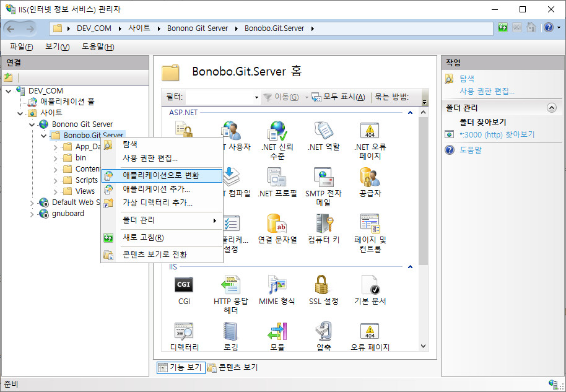Select gnuboard site in tree
The height and width of the screenshot is (392, 566).
68,214
